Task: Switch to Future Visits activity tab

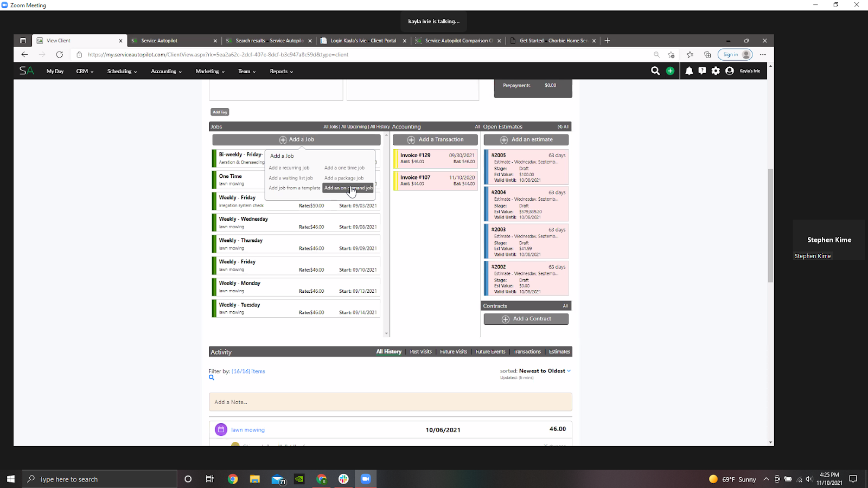Action: (x=454, y=352)
